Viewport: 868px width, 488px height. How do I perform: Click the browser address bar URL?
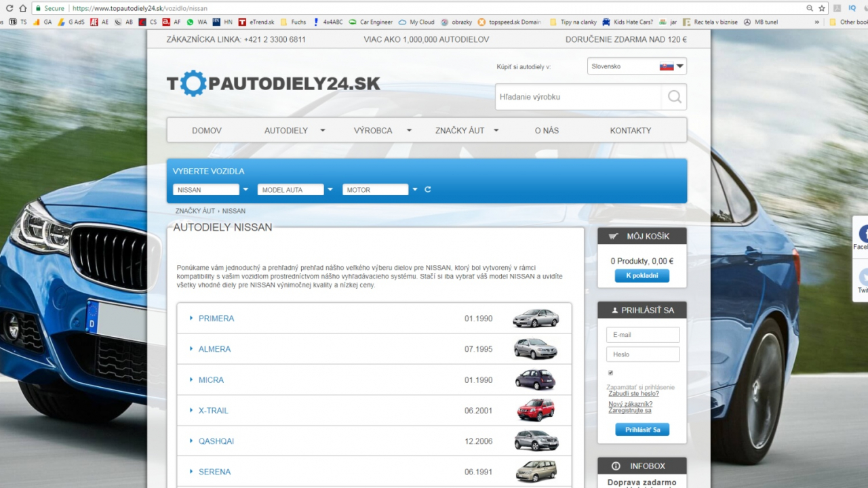(x=139, y=8)
